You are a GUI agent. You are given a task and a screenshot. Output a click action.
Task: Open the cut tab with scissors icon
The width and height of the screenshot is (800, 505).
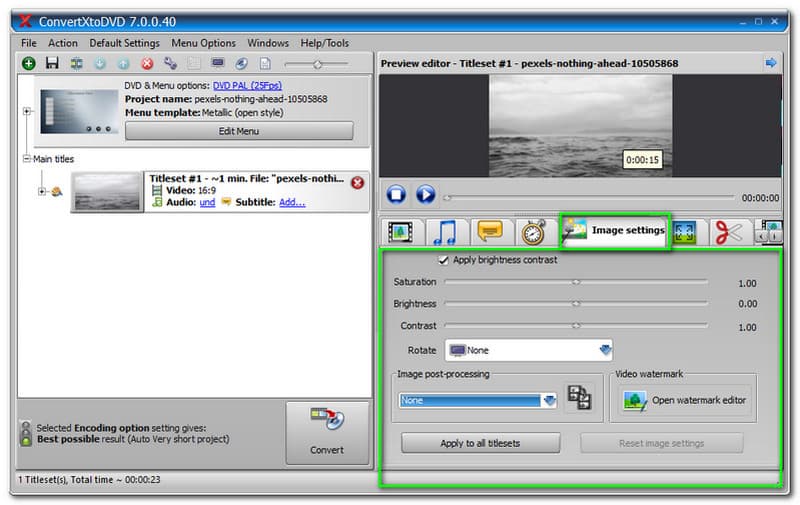click(x=727, y=232)
